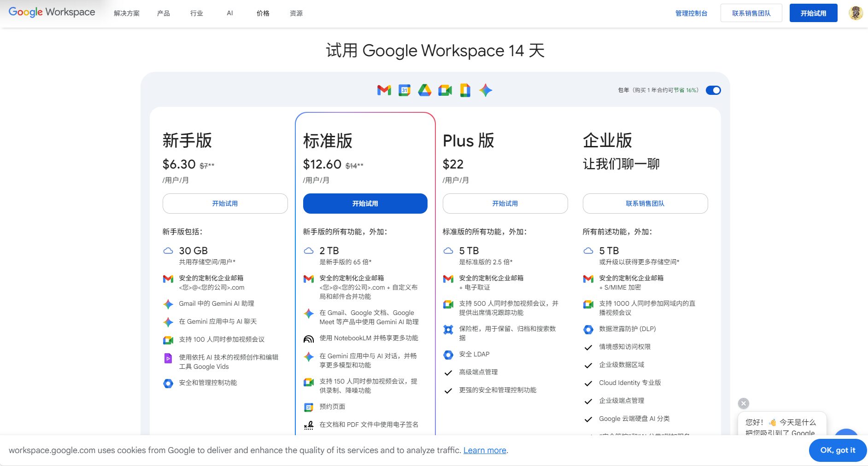This screenshot has width=868, height=466.
Task: Open the 产品 menu
Action: [x=164, y=13]
